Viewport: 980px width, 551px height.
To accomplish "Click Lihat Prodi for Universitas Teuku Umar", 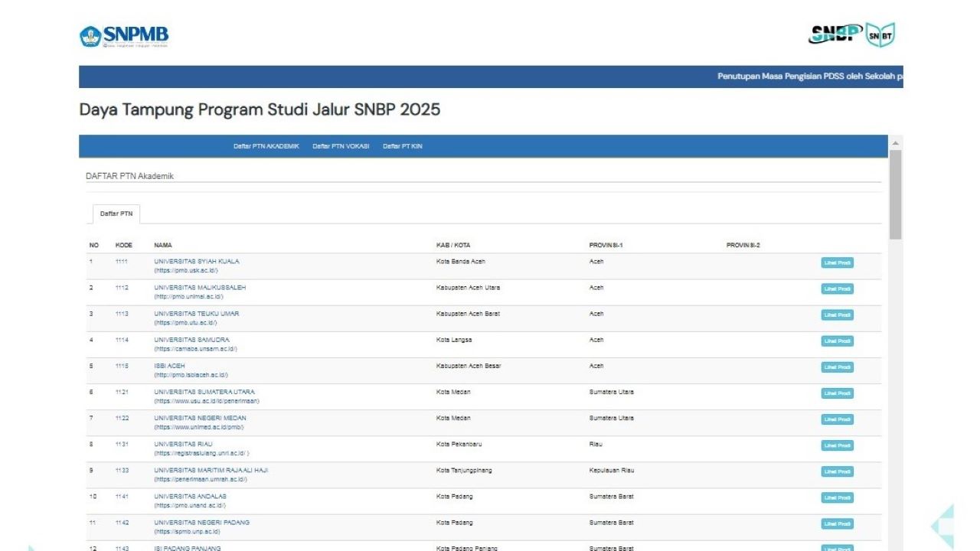I will 838,315.
